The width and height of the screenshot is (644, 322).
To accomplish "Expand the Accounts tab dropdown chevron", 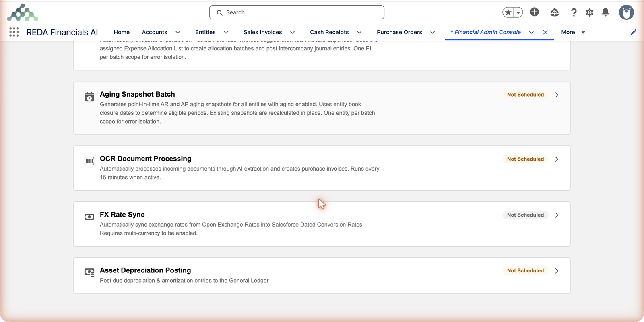I will pyautogui.click(x=178, y=32).
